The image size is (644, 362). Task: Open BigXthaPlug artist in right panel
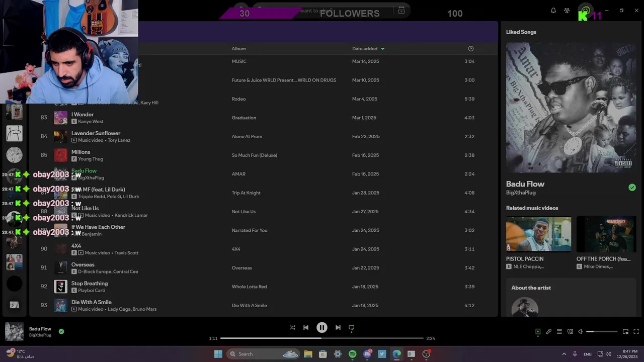pyautogui.click(x=521, y=193)
